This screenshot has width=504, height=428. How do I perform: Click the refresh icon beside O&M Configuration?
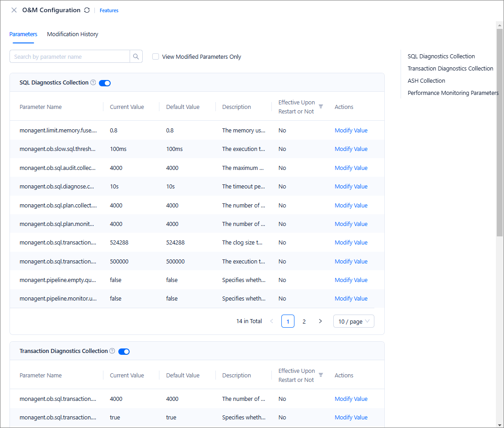tap(87, 10)
